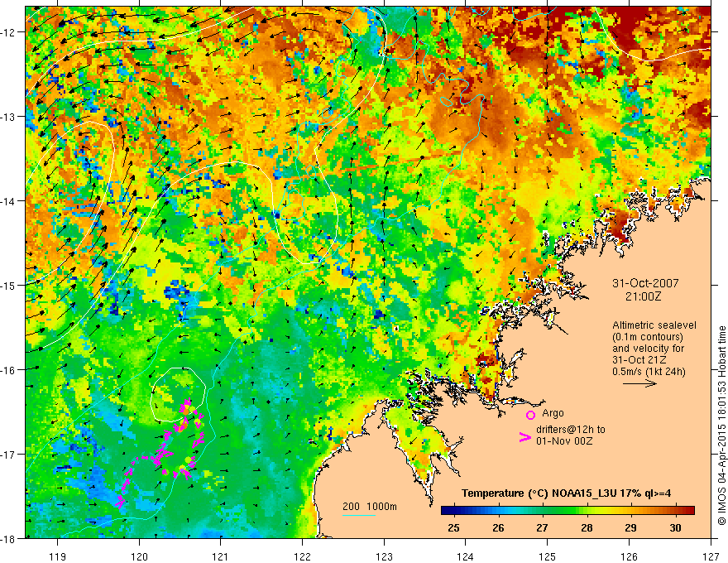The image size is (728, 563).
Task: Click the 'Temperature (°C) NOAA15_L3U 17% ql>=4' title
Action: point(567,493)
